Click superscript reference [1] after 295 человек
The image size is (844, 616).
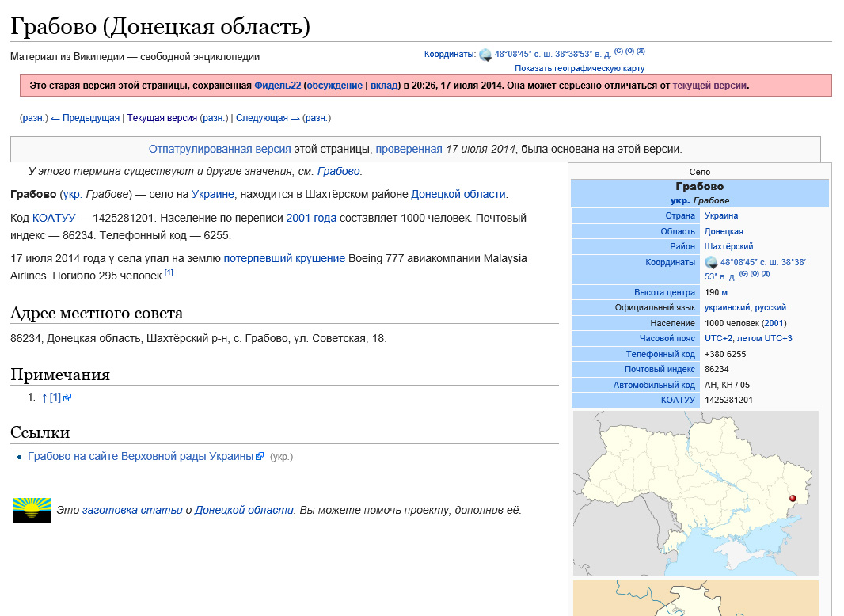click(169, 272)
